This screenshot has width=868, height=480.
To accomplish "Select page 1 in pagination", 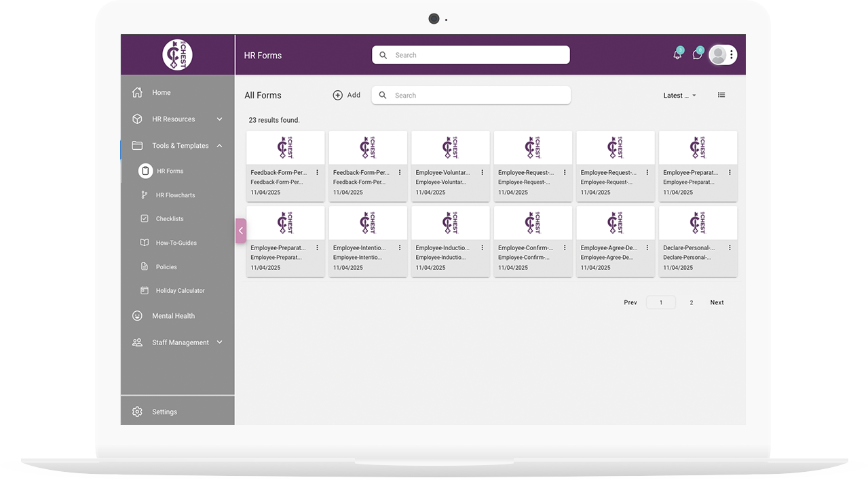I will click(x=661, y=302).
